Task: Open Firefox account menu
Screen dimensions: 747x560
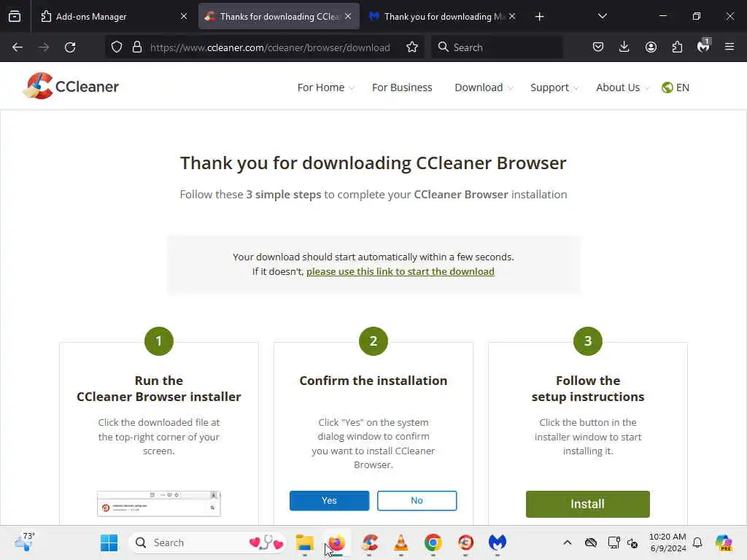Action: coord(651,47)
